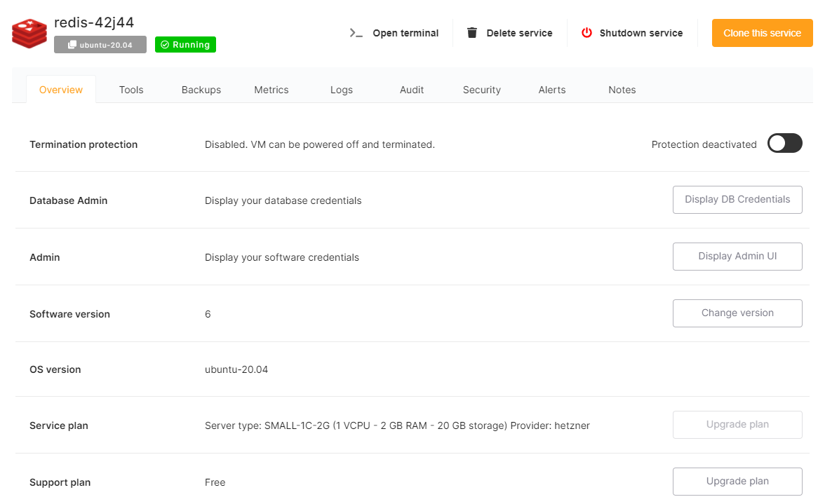Click the Change version button
The height and width of the screenshot is (504, 818).
[x=737, y=313]
